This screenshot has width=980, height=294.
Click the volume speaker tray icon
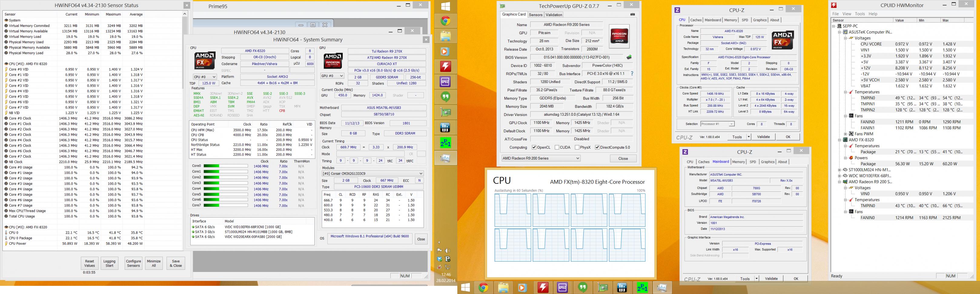tap(448, 250)
